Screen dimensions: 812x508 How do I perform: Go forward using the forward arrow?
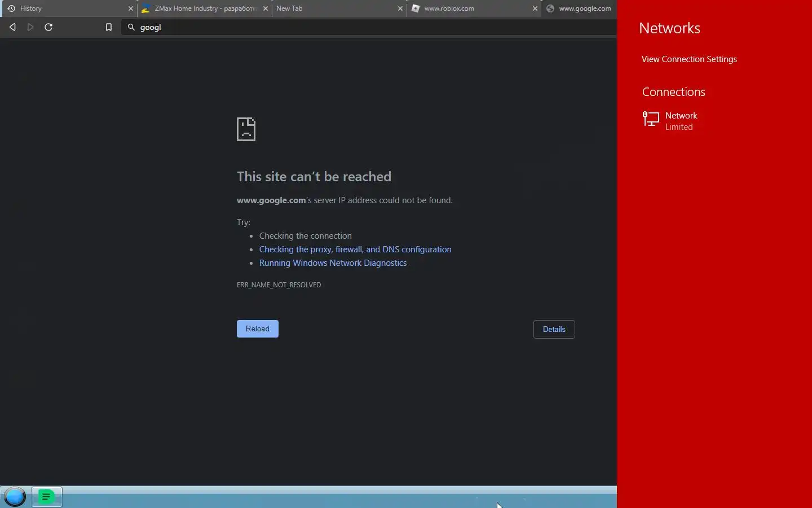click(x=30, y=27)
